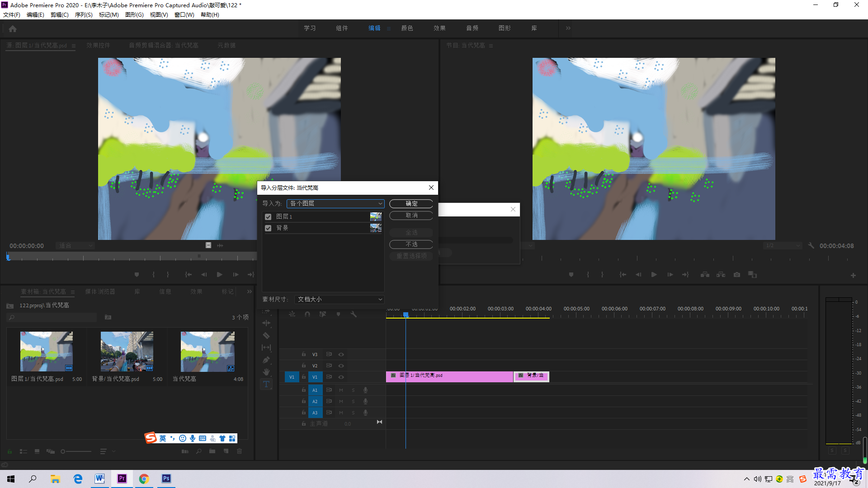
Task: Click Lift button in program monitor
Action: 705,275
